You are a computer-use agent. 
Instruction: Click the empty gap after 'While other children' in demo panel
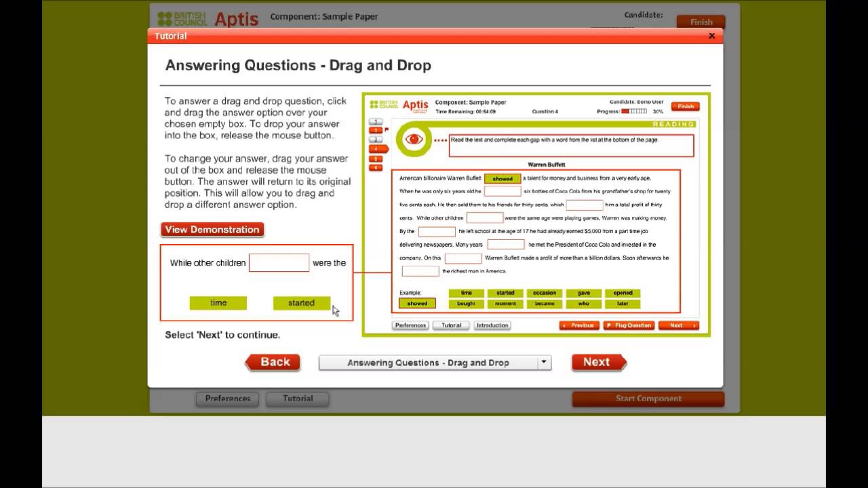[279, 263]
